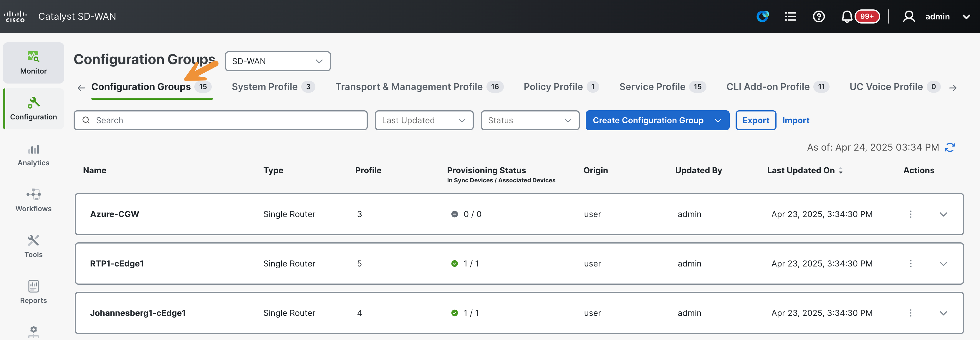
Task: Click the Type column header
Action: (x=273, y=171)
